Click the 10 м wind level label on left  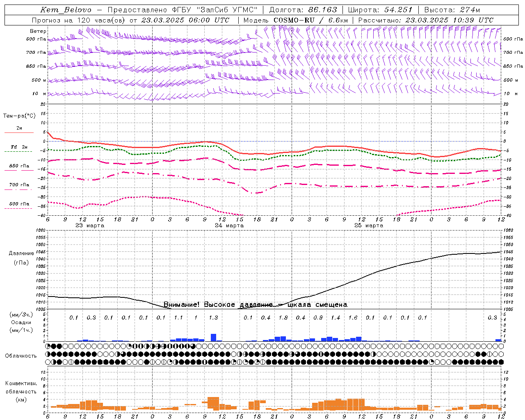pyautogui.click(x=39, y=94)
